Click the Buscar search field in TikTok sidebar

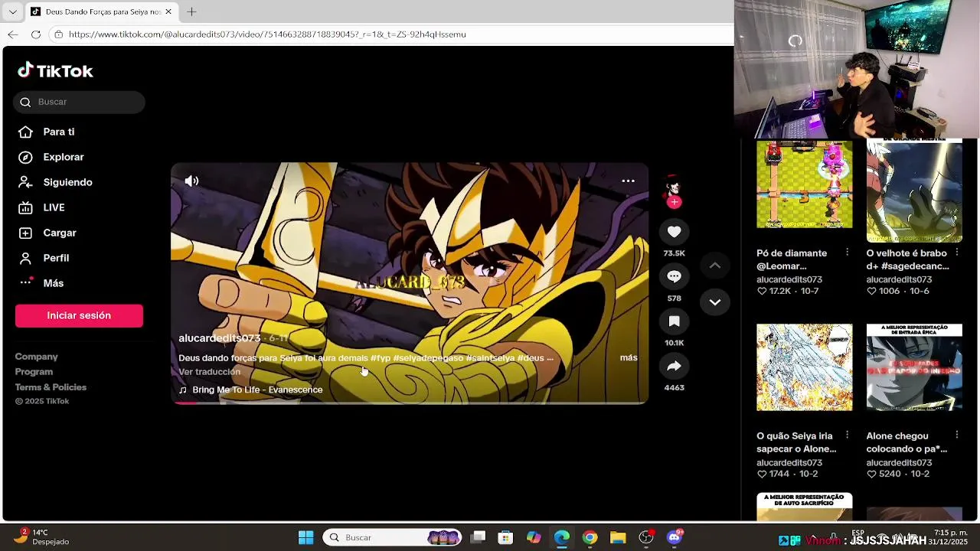[79, 102]
